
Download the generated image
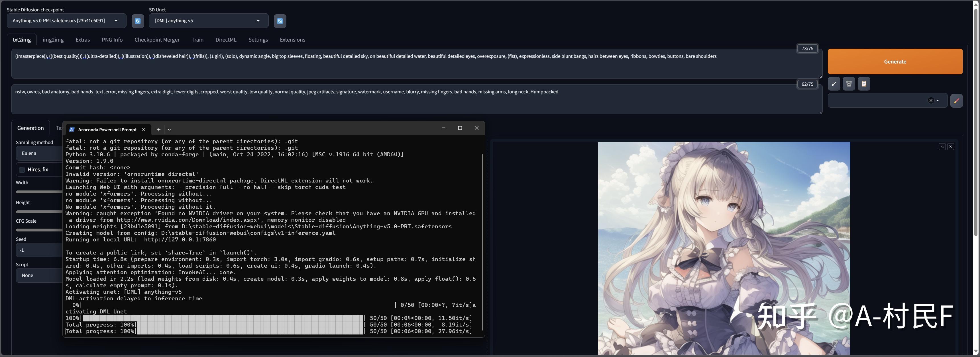[x=942, y=146]
